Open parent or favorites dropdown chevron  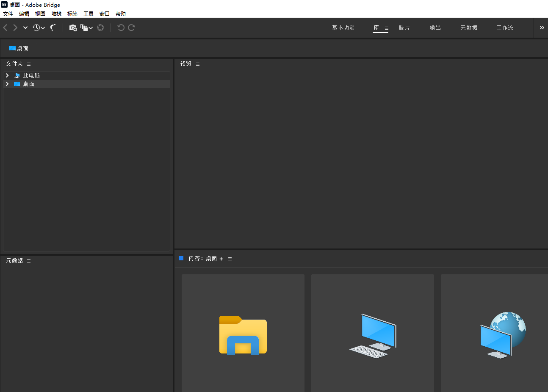coord(25,28)
